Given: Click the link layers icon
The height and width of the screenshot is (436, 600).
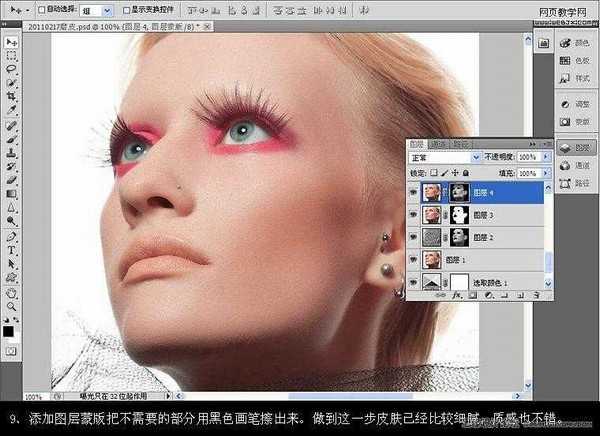Looking at the screenshot, I should pyautogui.click(x=440, y=295).
